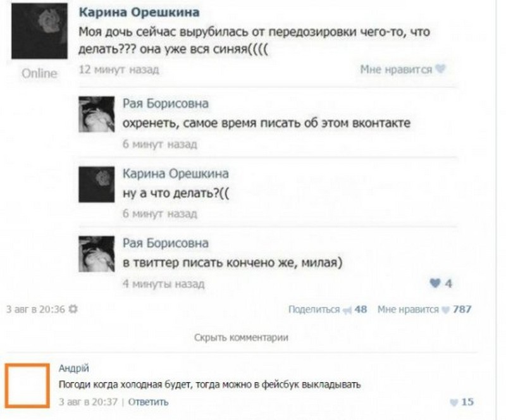Click the heart icon beside the top post
The image size is (506, 420).
pyautogui.click(x=441, y=70)
